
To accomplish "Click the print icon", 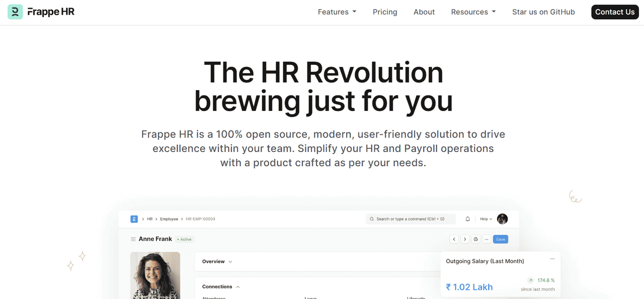I will [x=476, y=239].
